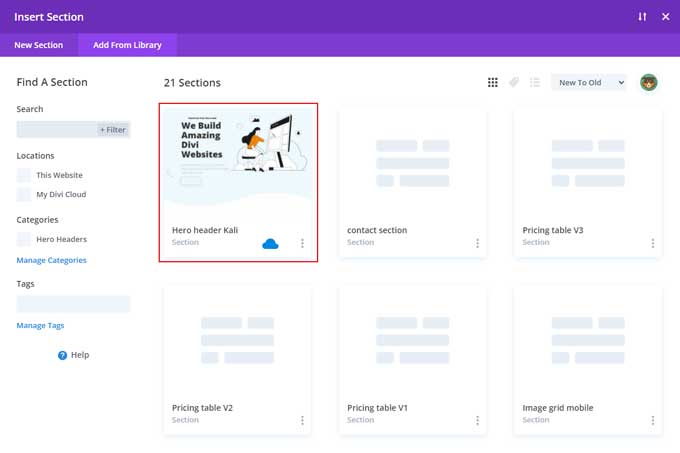Image resolution: width=680 pixels, height=453 pixels.
Task: Check the My Divi Cloud checkbox
Action: pyautogui.click(x=23, y=194)
